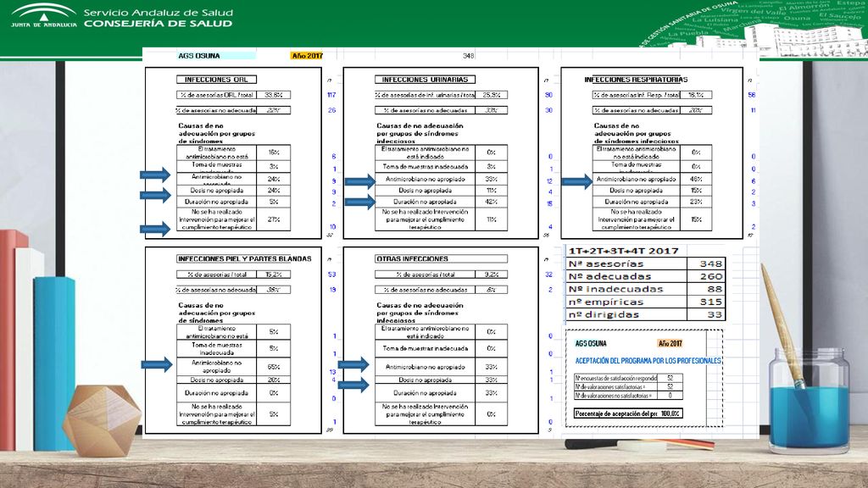
Task: Click the 'Servicio Andaluz de Salud' header text
Action: [159, 12]
